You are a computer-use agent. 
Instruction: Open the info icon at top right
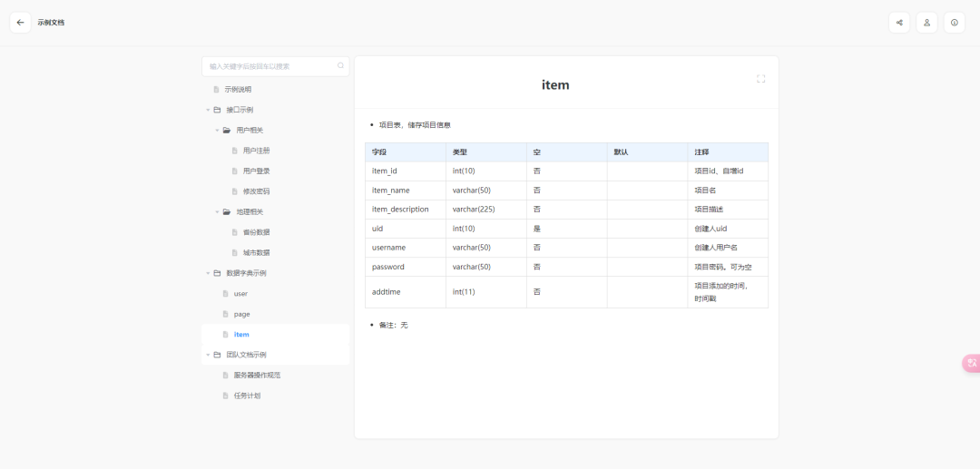pyautogui.click(x=954, y=23)
